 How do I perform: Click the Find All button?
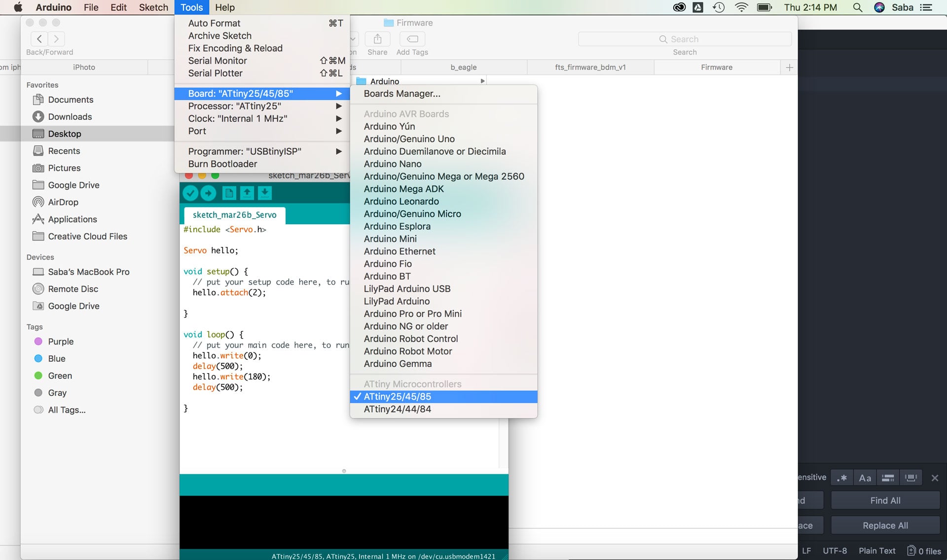coord(885,500)
